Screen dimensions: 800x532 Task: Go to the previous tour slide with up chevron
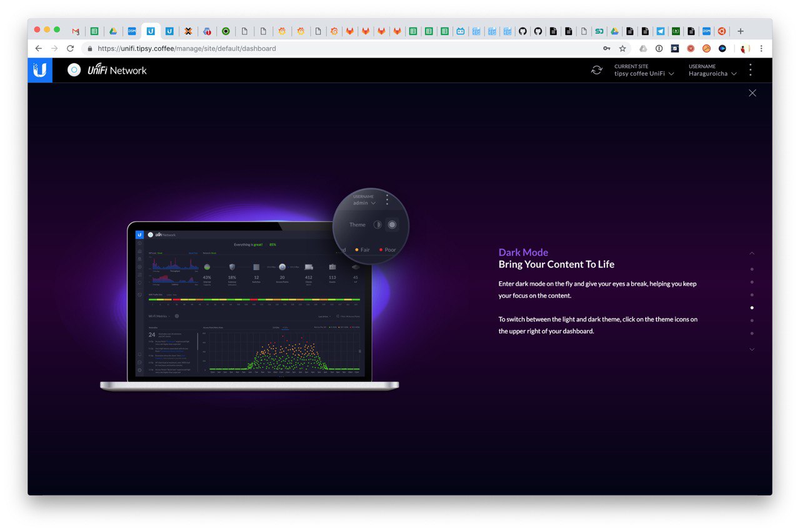[x=752, y=253]
